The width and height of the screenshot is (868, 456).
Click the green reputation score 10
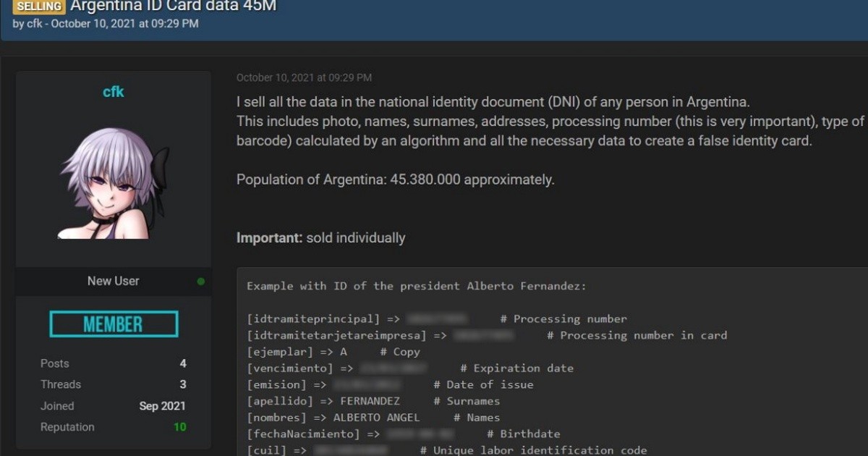(x=179, y=427)
